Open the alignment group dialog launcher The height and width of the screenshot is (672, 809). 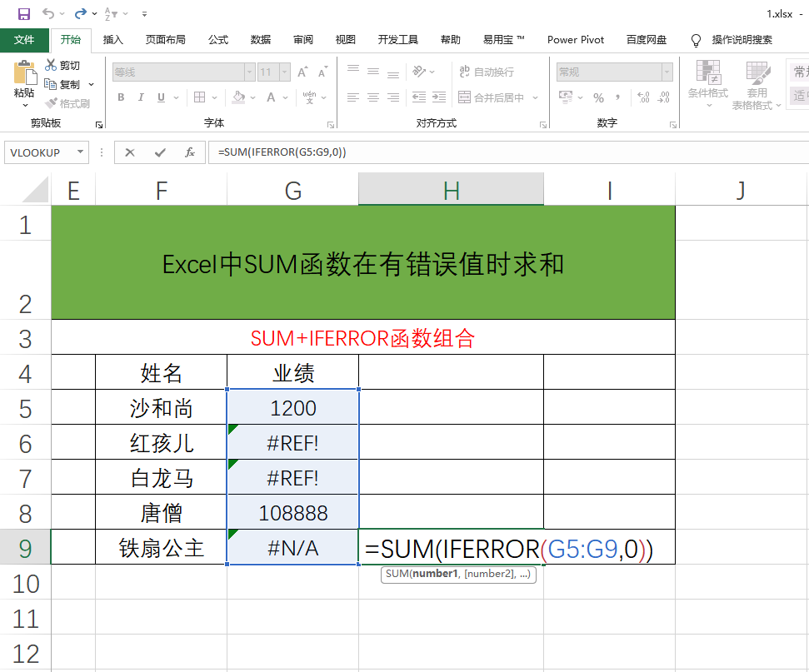(x=542, y=125)
